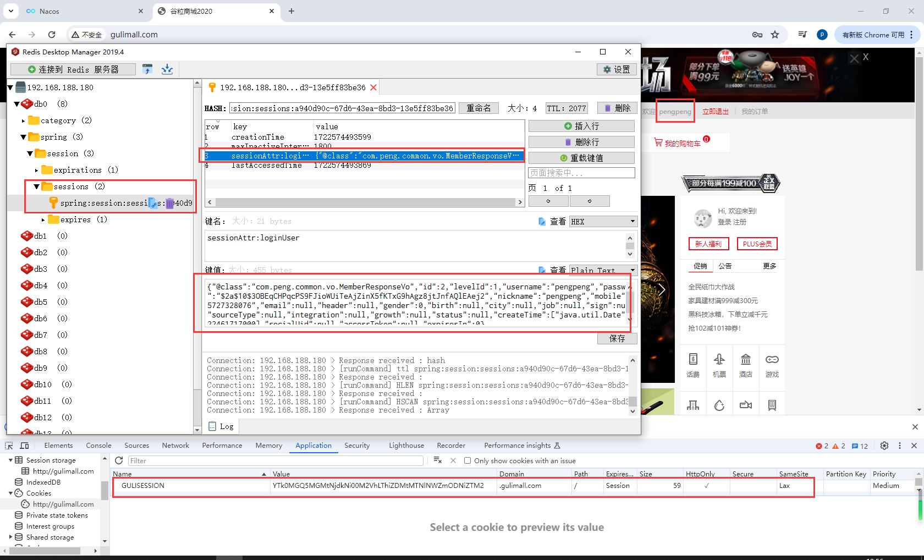Click the key tree vertical scrollbar
This screenshot has width=924, height=560.
click(x=197, y=256)
